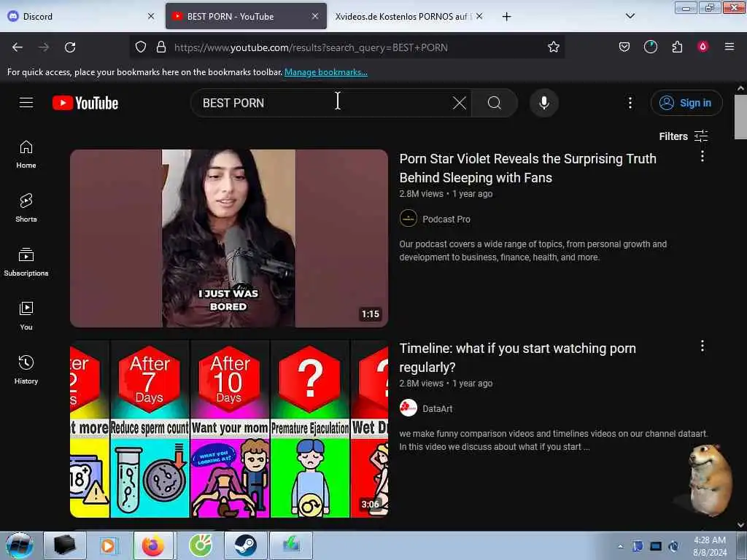Open Firefox from the taskbar
This screenshot has width=747, height=560.
coord(155,545)
